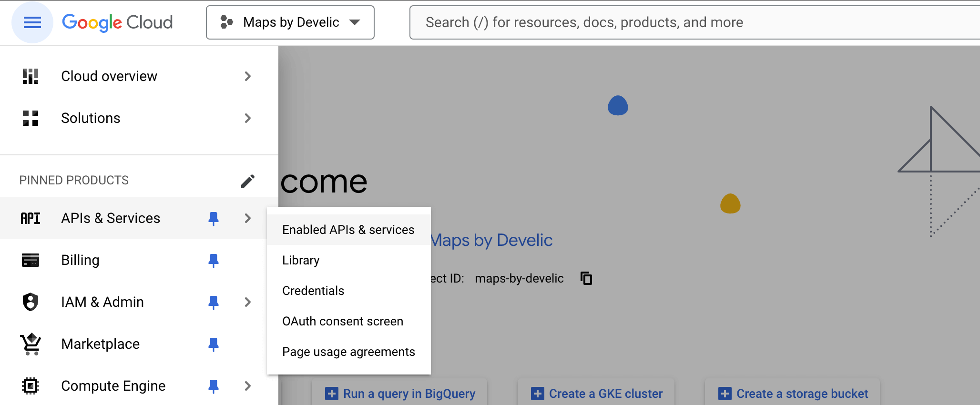
Task: Expand the Cloud overview submenu chevron
Action: (x=247, y=76)
